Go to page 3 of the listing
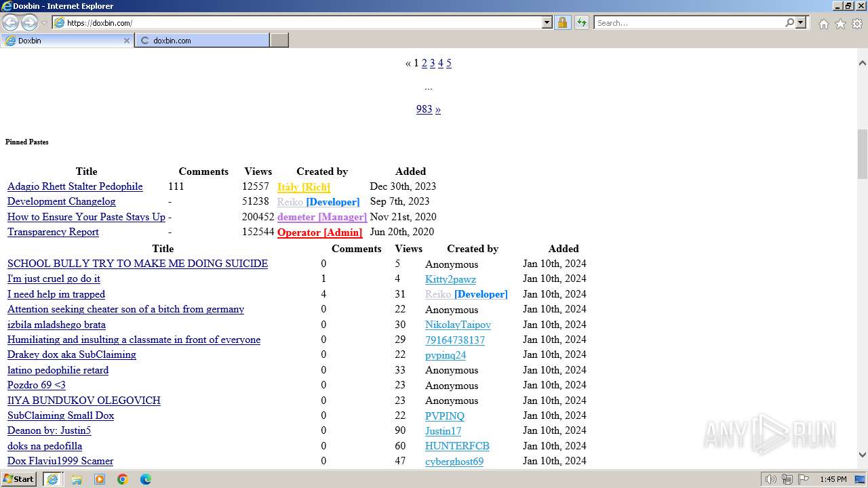This screenshot has height=488, width=868. 433,63
